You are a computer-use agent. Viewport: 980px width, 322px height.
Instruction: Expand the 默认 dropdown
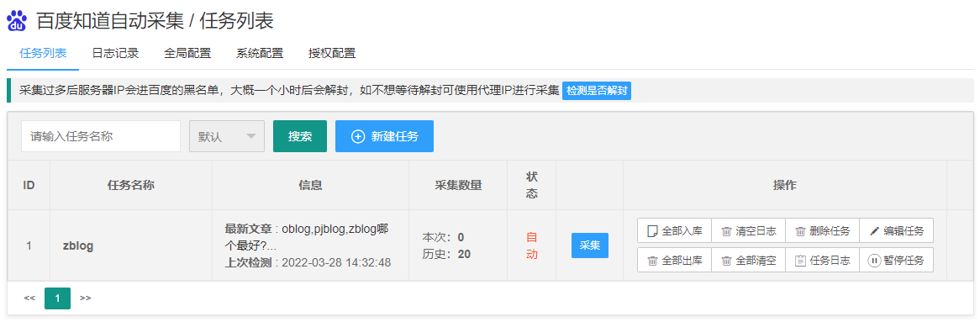[227, 136]
